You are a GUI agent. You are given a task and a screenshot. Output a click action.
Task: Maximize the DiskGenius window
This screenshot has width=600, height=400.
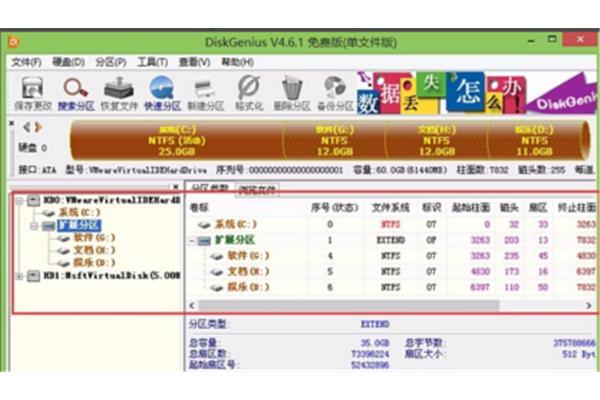point(552,39)
